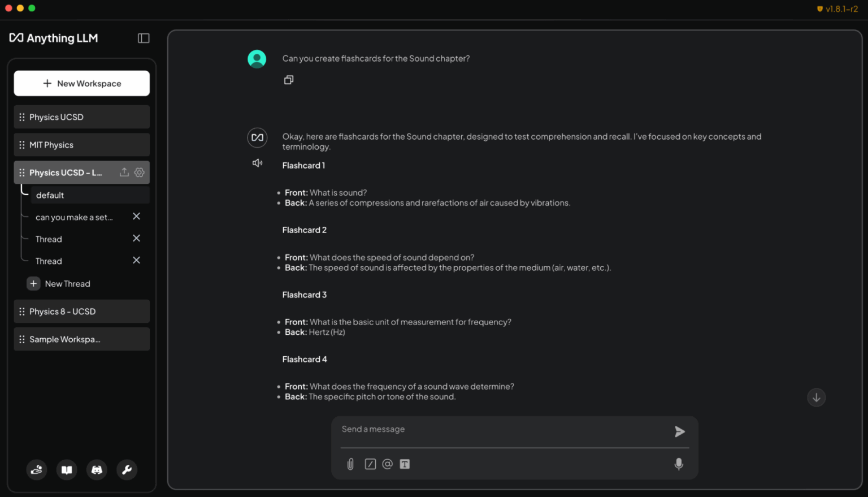The image size is (868, 497).
Task: Open settings via the wrench icon
Action: (x=127, y=470)
